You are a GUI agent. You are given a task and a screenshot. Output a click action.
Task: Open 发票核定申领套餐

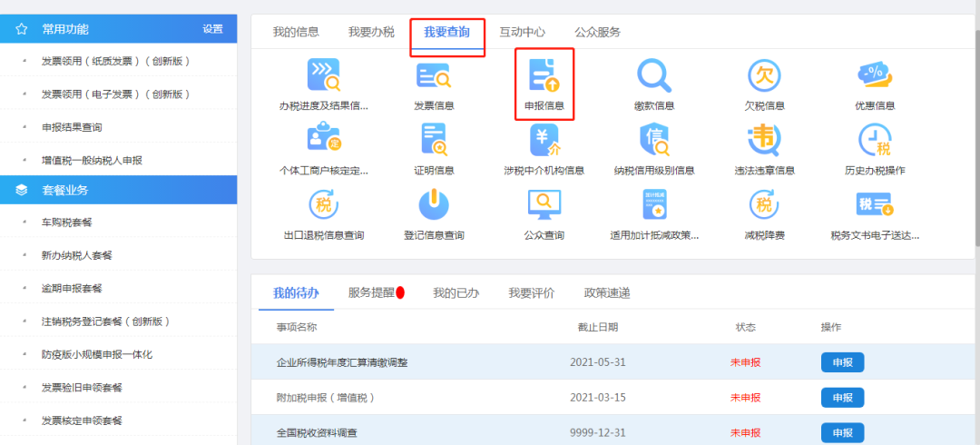pos(82,420)
